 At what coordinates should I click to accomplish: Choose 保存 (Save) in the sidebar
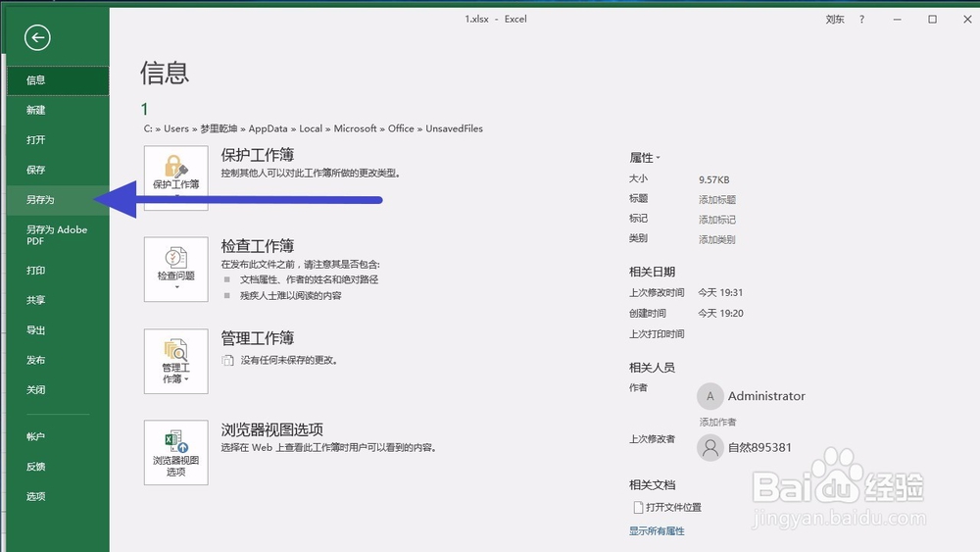[58, 170]
